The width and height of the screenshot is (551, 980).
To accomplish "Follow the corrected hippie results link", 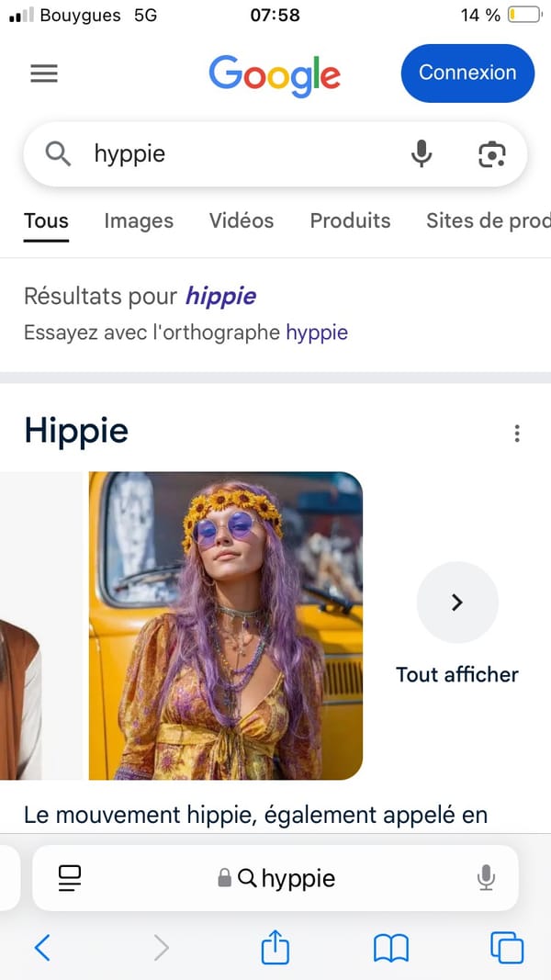I will (x=220, y=296).
